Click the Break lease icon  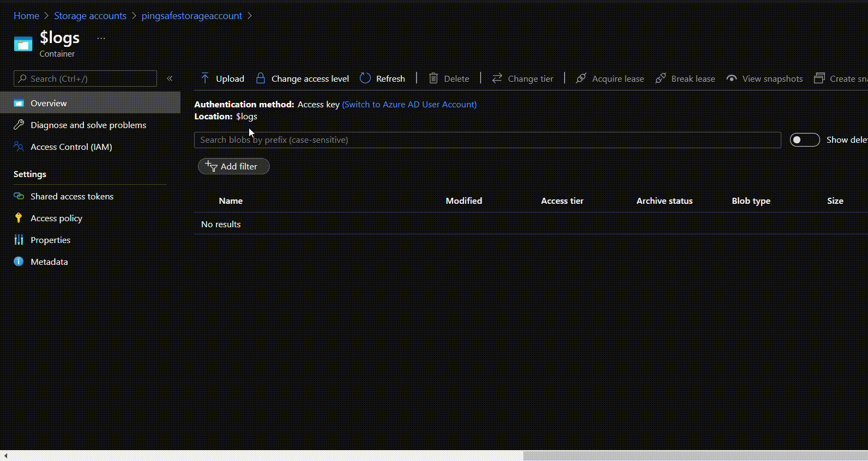[660, 78]
